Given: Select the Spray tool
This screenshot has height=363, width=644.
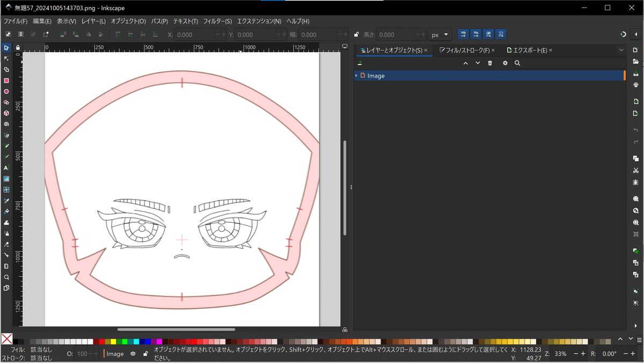Looking at the screenshot, I should [x=6, y=233].
